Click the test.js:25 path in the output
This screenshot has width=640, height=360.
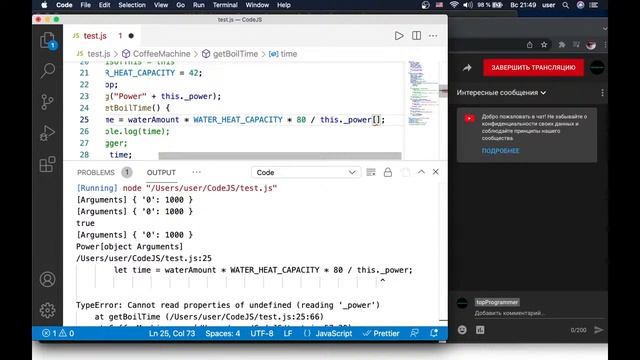pyautogui.click(x=144, y=258)
